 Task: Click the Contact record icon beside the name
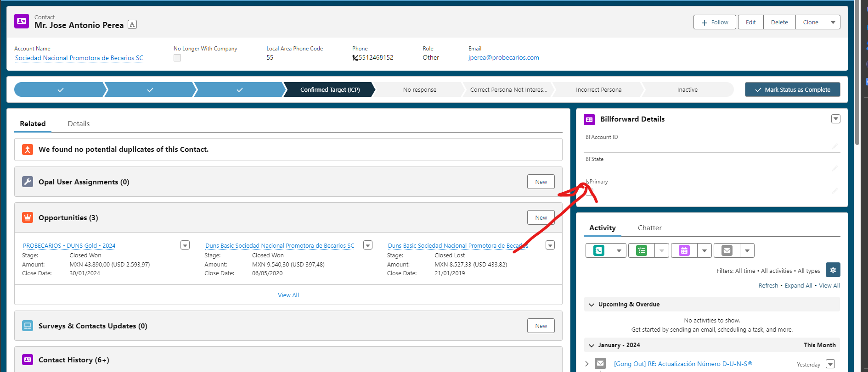tap(22, 21)
